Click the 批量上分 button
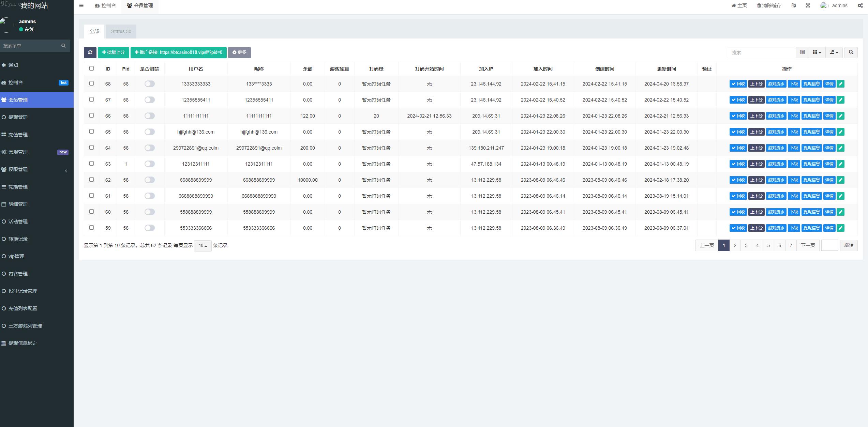 [113, 52]
